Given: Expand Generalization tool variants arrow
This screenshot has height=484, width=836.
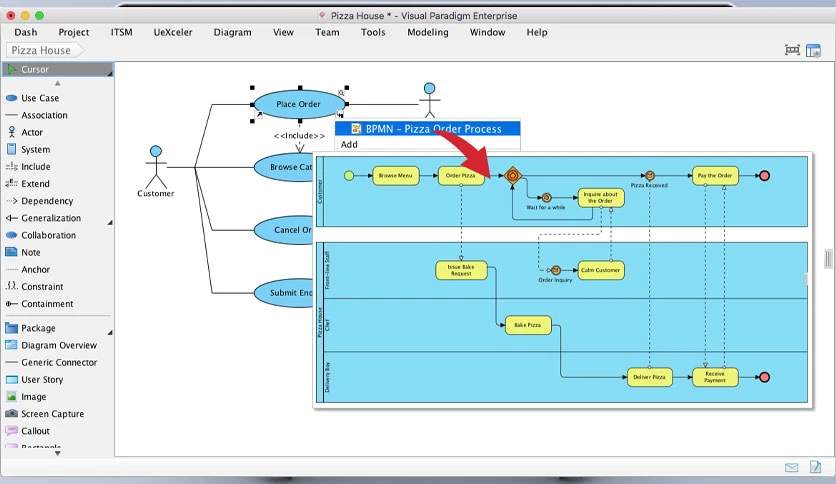Looking at the screenshot, I should tap(110, 222).
